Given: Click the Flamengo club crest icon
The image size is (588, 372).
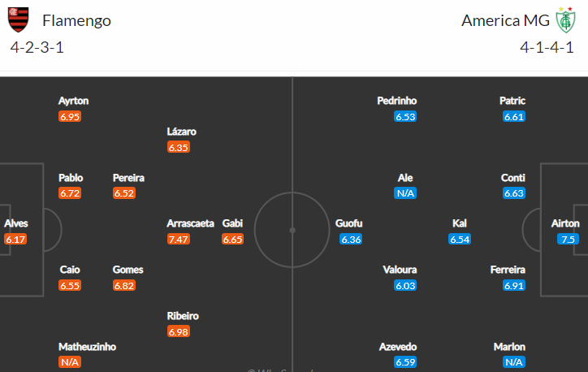Looking at the screenshot, I should pos(18,19).
